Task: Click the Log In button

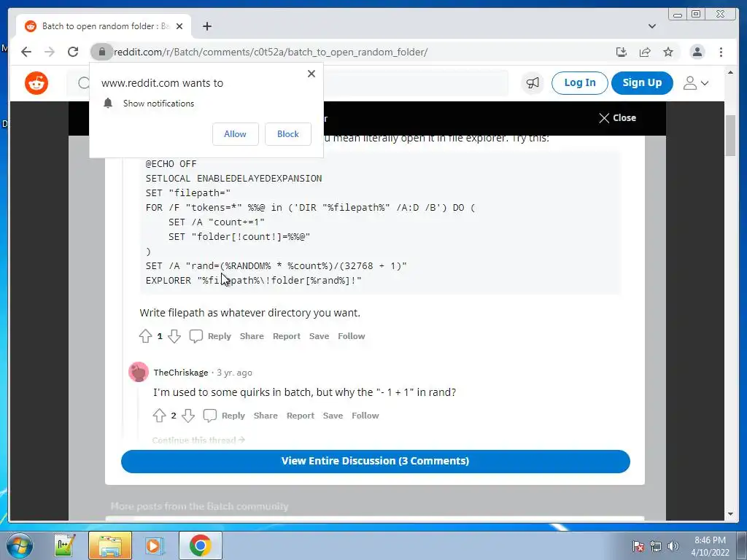Action: 579,83
